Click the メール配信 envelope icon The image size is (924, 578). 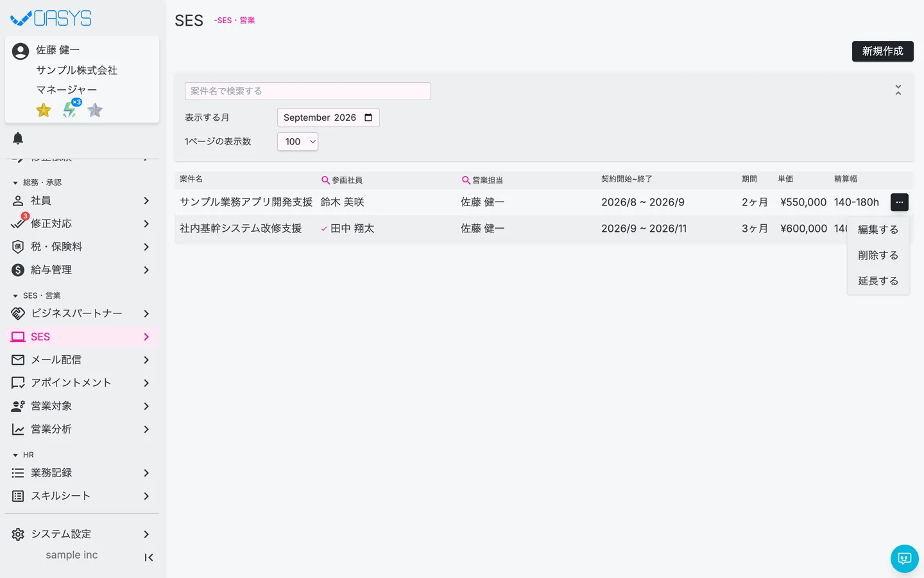click(x=18, y=360)
